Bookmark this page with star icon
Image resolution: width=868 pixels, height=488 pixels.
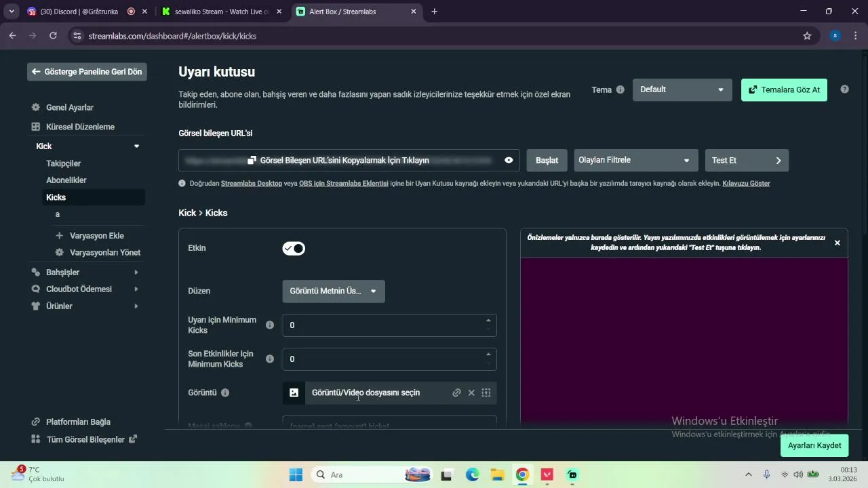807,36
